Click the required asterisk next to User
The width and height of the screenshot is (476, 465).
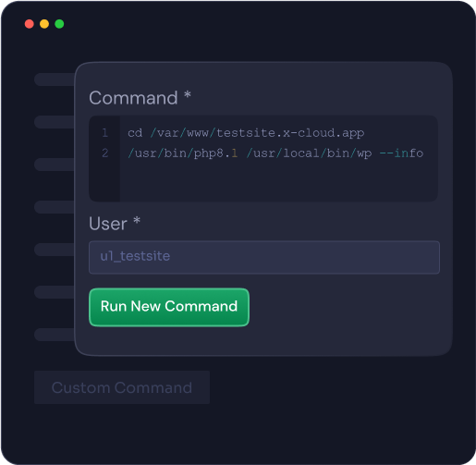point(137,220)
